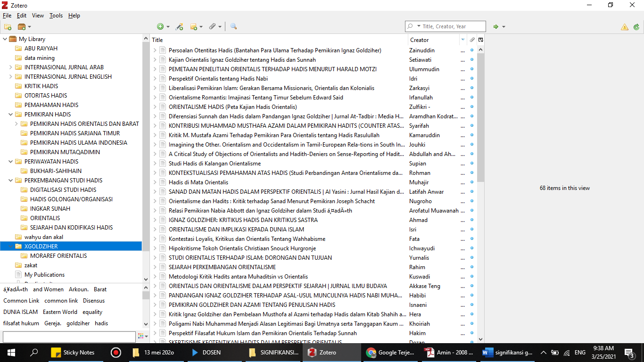The width and height of the screenshot is (644, 362).
Task: Collapse the PEMIKIRAN HADIS collection
Action: [x=11, y=115]
